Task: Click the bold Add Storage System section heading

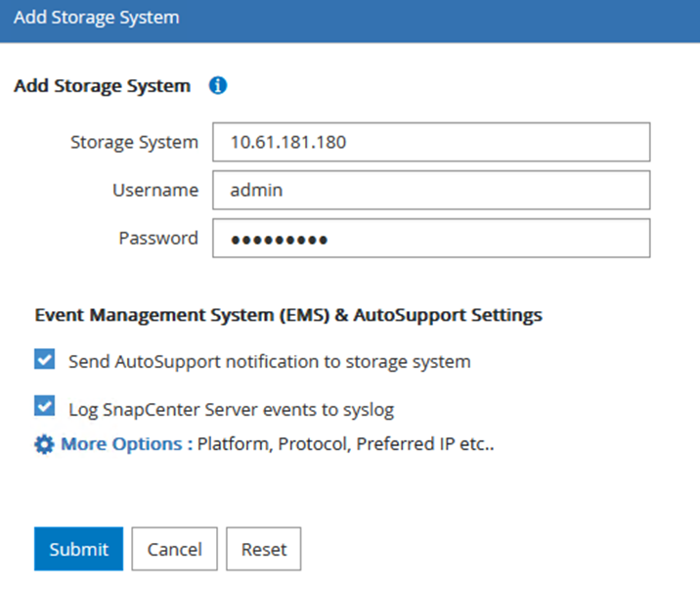Action: point(102,86)
